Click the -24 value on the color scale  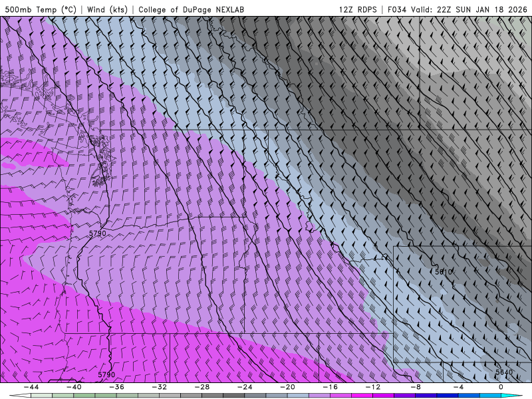(x=245, y=387)
